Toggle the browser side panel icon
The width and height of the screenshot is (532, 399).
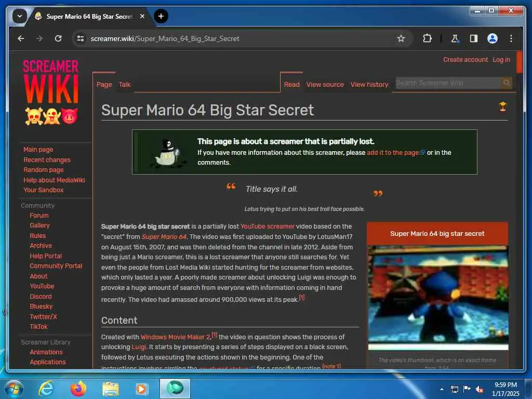pyautogui.click(x=474, y=38)
